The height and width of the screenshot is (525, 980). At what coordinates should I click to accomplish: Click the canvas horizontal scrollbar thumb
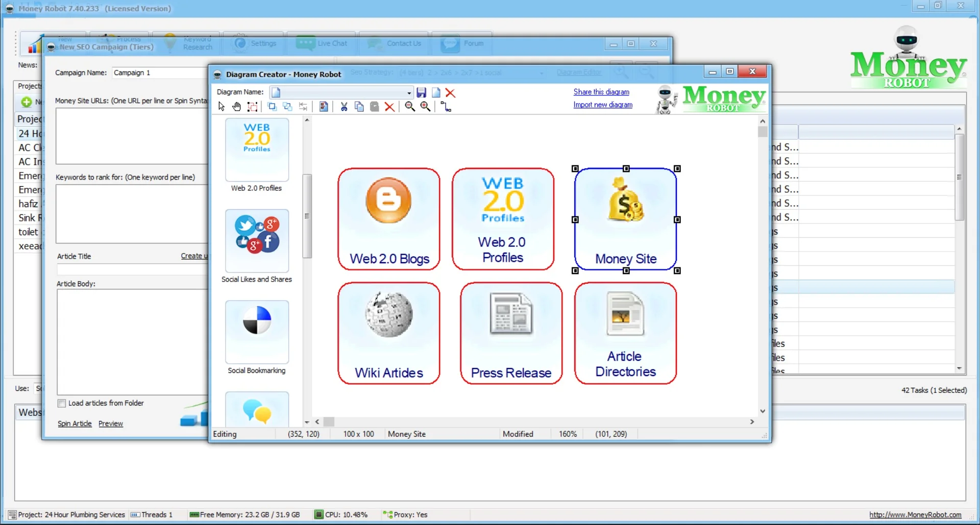pyautogui.click(x=329, y=422)
